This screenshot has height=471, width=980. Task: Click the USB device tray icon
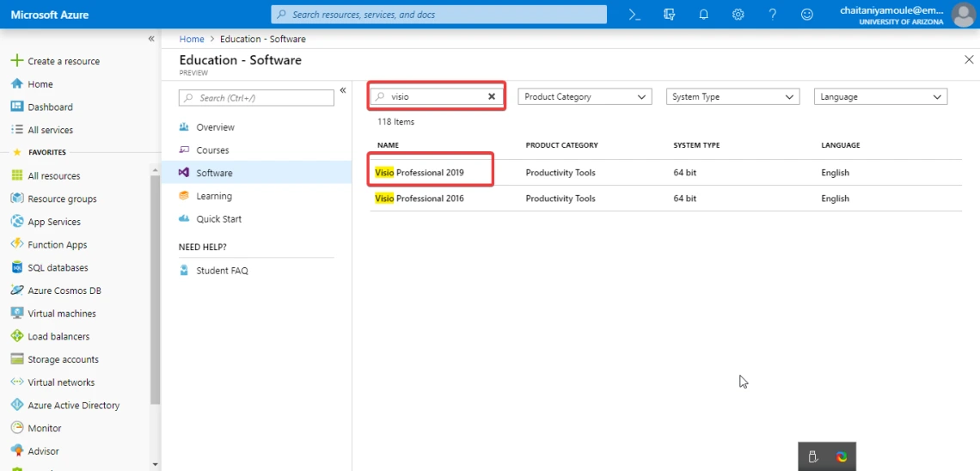click(x=813, y=456)
